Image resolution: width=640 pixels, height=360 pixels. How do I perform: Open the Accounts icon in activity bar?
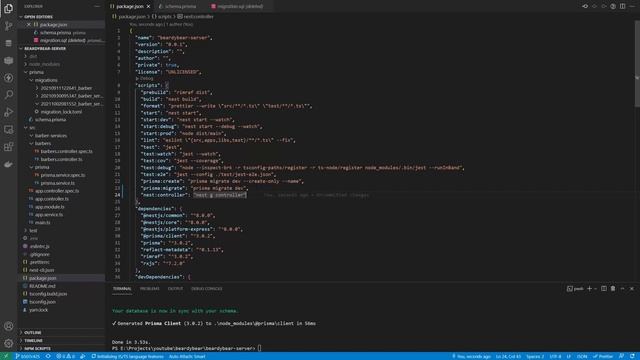pos(8,326)
